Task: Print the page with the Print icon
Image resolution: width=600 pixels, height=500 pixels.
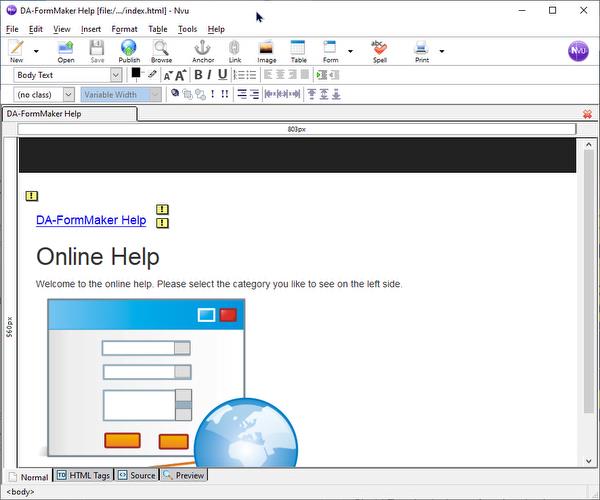Action: coord(422,51)
